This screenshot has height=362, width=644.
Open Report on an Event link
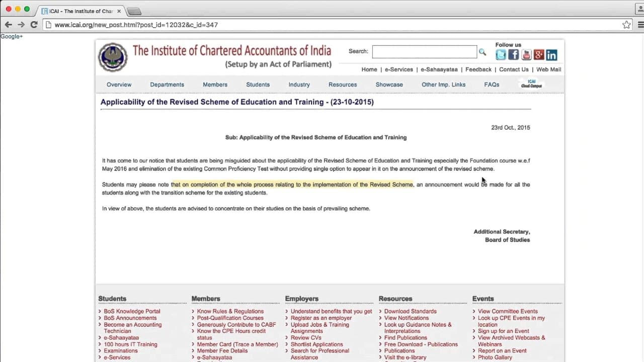tap(502, 351)
